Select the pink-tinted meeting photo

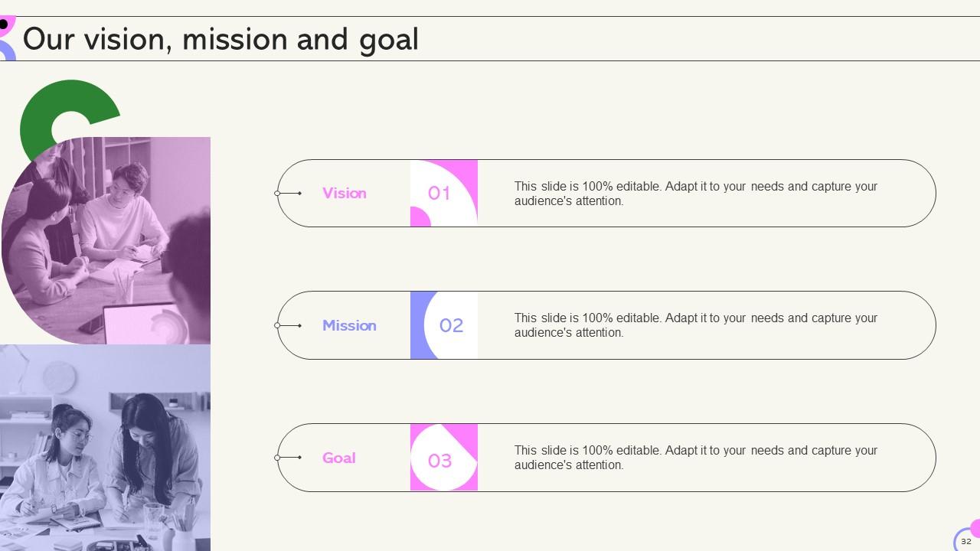coord(106,240)
